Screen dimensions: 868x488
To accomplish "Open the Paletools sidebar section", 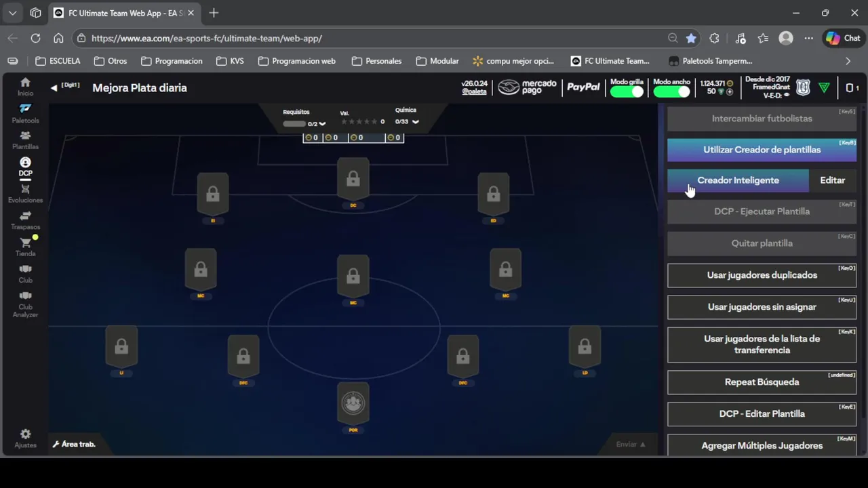I will (25, 114).
